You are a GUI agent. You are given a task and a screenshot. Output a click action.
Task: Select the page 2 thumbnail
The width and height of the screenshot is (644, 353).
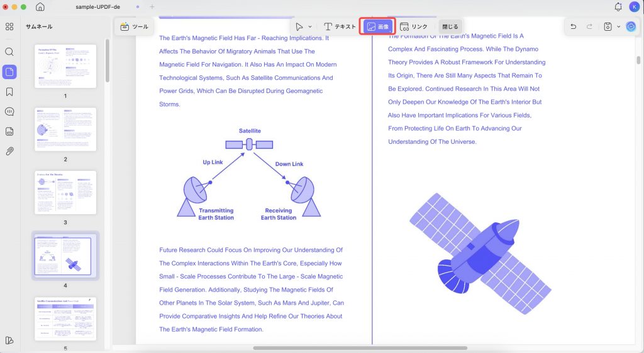(65, 129)
